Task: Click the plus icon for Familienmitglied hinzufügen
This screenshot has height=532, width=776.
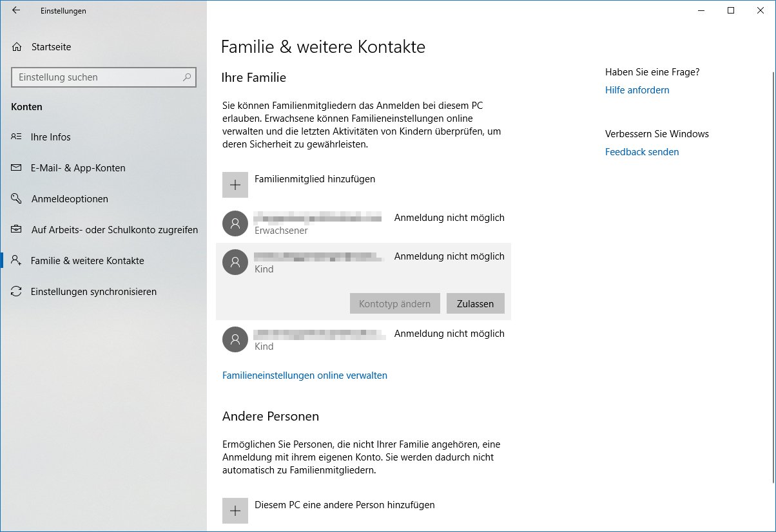Action: click(235, 185)
